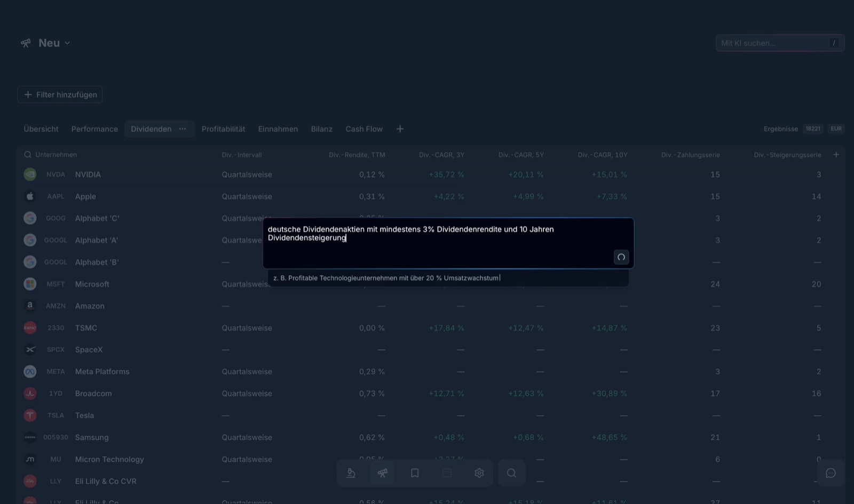
Task: Click Broadcom's +30,89 % 10Y CAGR
Action: (x=609, y=394)
